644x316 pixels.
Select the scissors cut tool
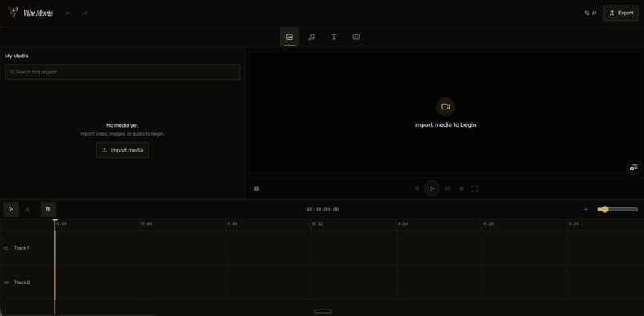(27, 209)
